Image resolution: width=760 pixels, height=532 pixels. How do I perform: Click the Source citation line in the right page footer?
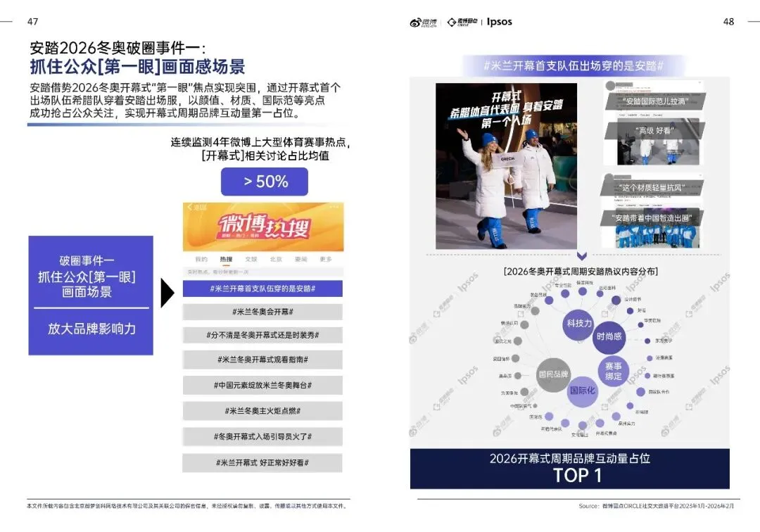[x=657, y=506]
